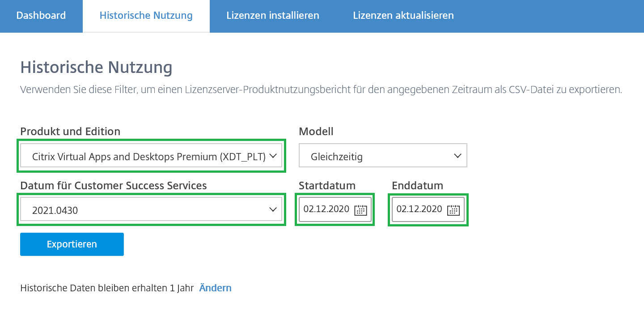The height and width of the screenshot is (311, 644).
Task: Switch to the Dashboard tab
Action: click(x=41, y=15)
